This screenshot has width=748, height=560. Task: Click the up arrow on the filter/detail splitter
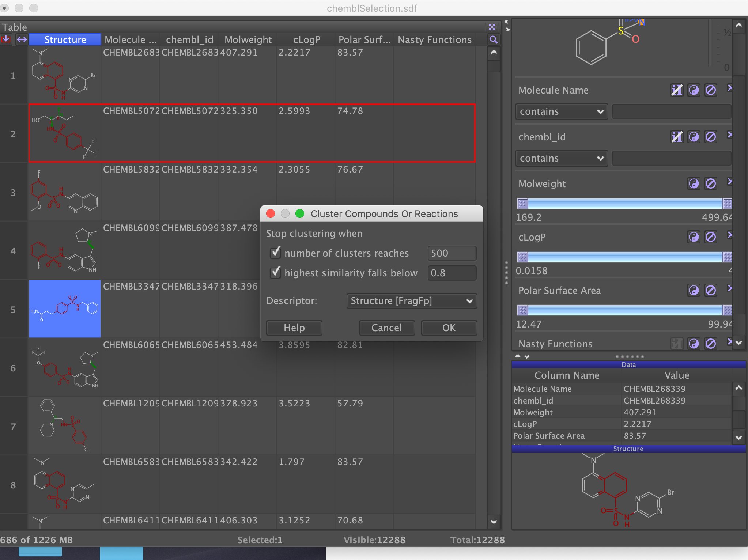pyautogui.click(x=518, y=356)
